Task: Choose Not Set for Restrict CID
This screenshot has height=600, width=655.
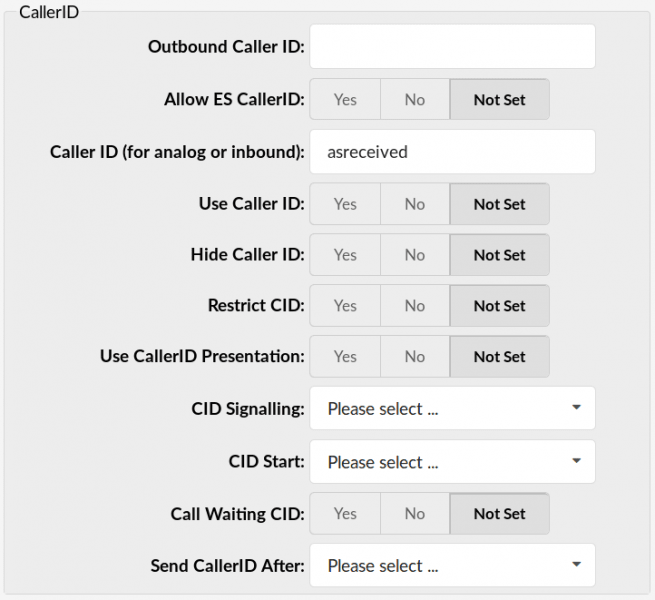Action: tap(499, 306)
